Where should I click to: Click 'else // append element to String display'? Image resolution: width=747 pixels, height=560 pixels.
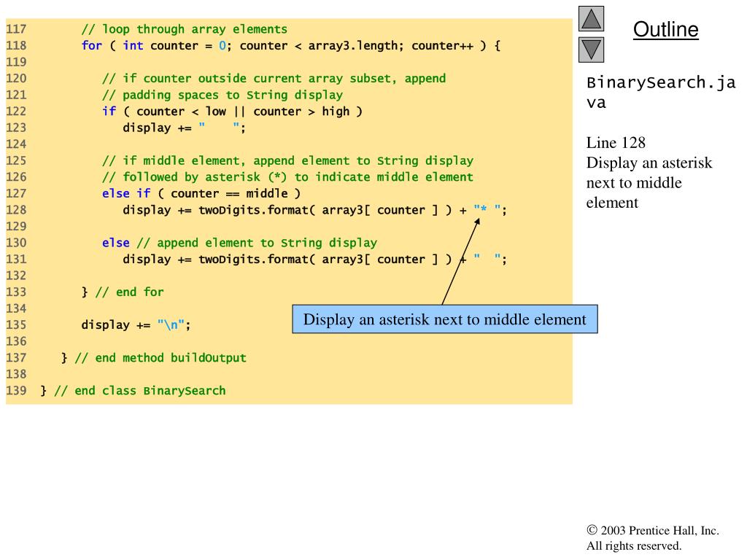pos(239,243)
